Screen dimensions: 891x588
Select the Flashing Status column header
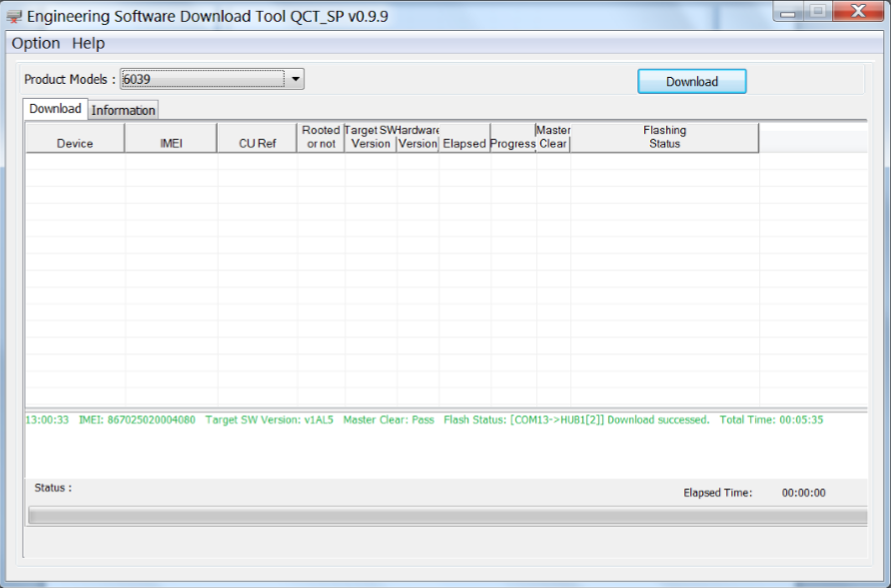(x=664, y=138)
